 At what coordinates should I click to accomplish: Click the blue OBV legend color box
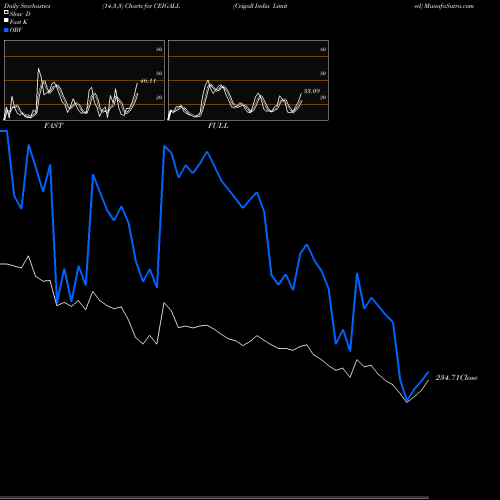(x=6, y=30)
